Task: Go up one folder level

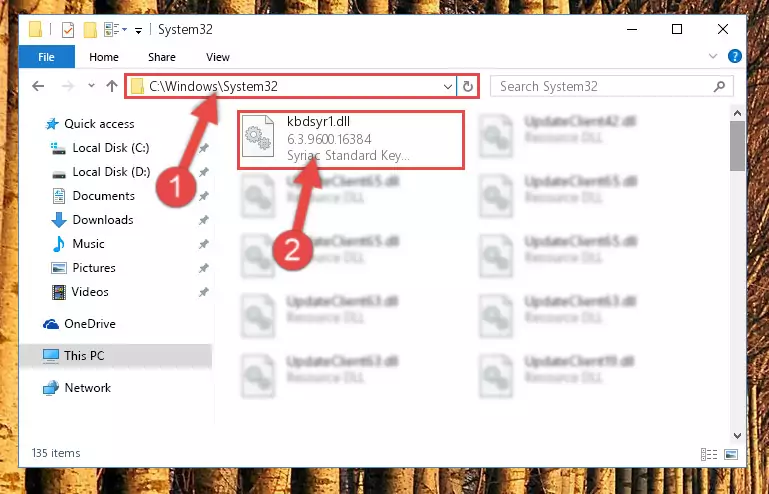Action: (112, 86)
